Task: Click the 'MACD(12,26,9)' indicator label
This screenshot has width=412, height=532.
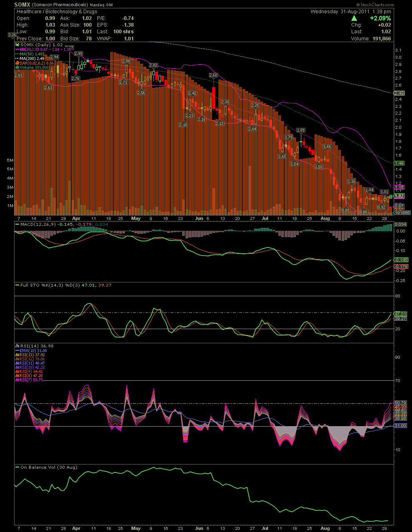Action: click(x=38, y=224)
